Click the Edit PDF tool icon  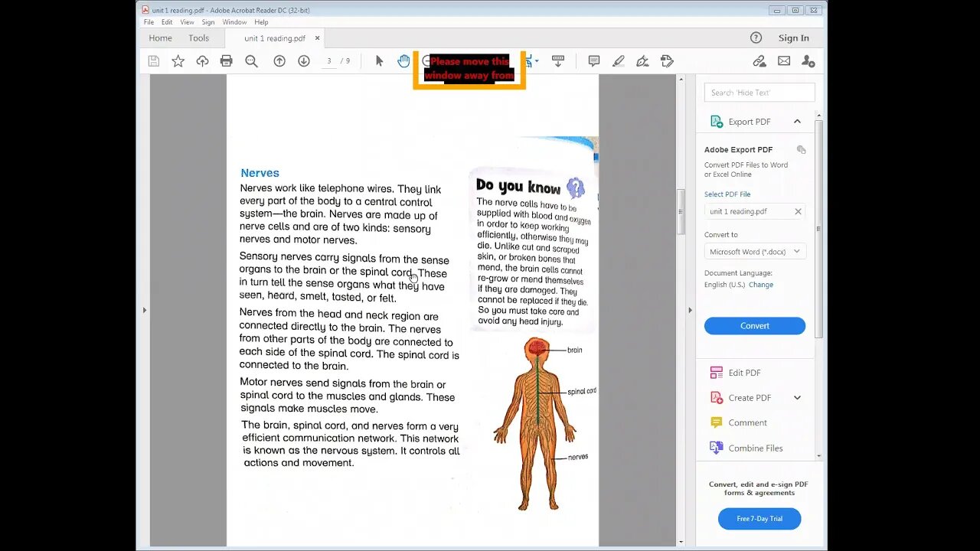pyautogui.click(x=717, y=373)
